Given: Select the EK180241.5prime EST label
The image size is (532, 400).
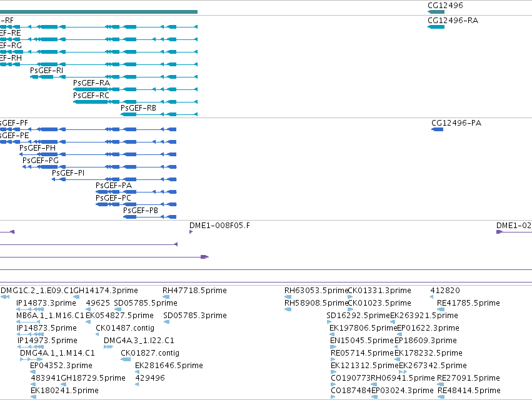Looking at the screenshot, I should tap(64, 391).
